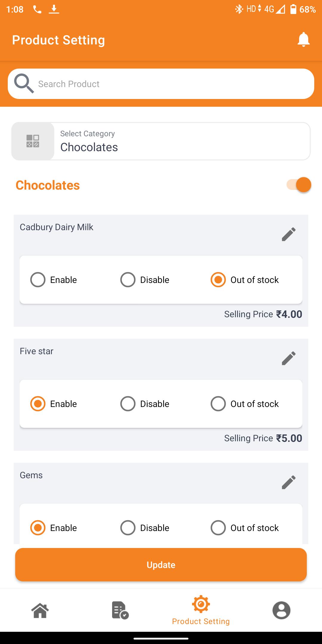Open the profile account icon
Viewport: 322px width, 644px height.
coord(281,610)
